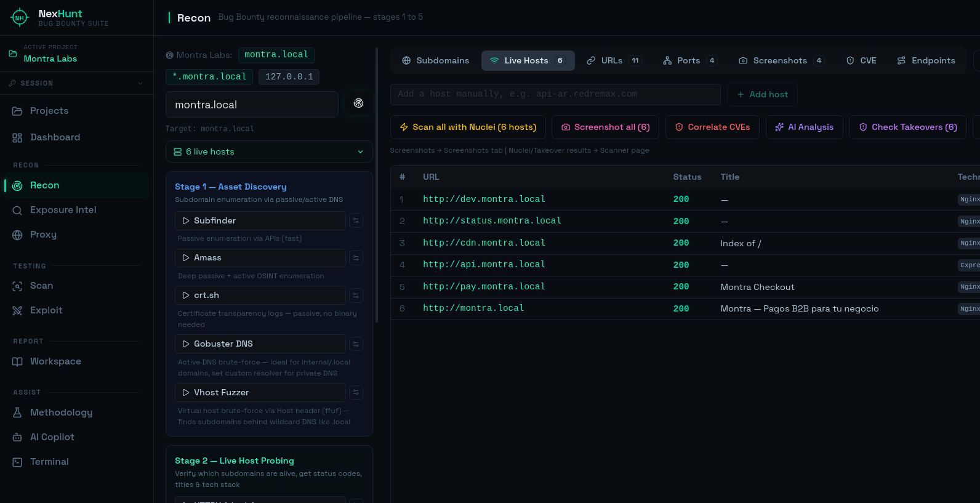Click the URL column header
The image size is (980, 503).
pos(431,177)
